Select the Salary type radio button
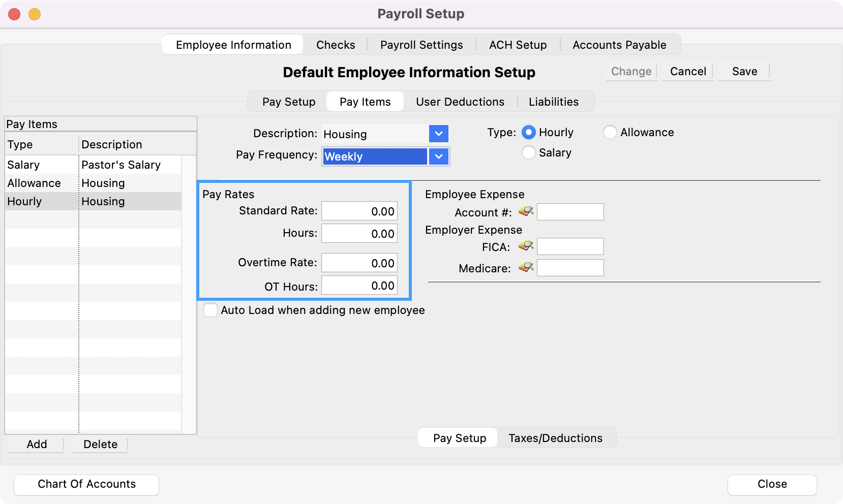Image resolution: width=843 pixels, height=504 pixels. [529, 152]
